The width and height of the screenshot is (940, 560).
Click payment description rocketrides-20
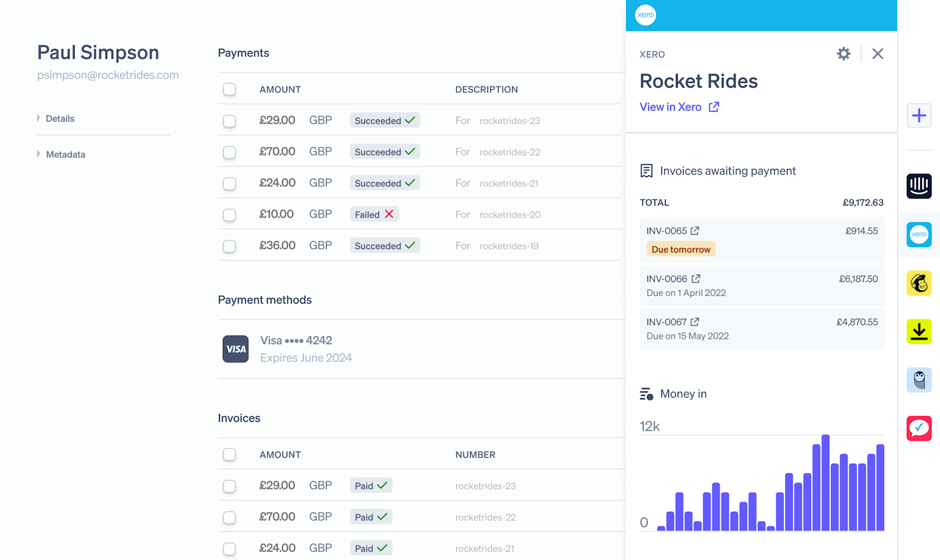pos(510,215)
